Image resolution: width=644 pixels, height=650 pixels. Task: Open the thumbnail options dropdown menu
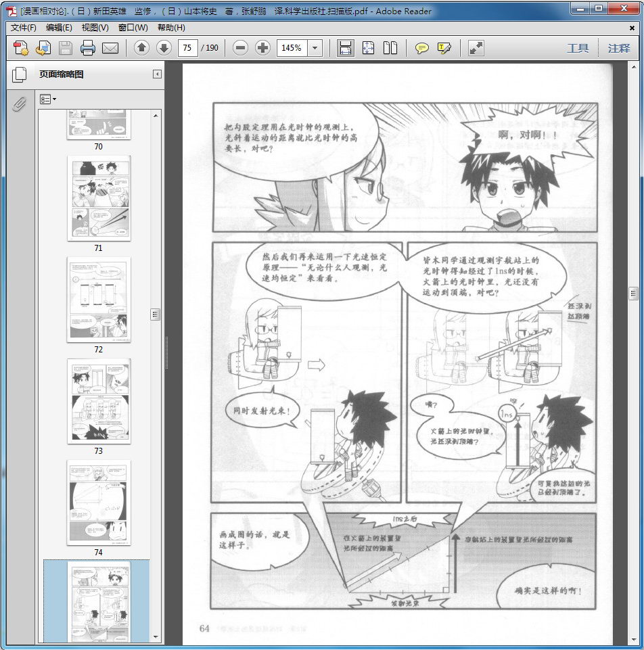[47, 99]
